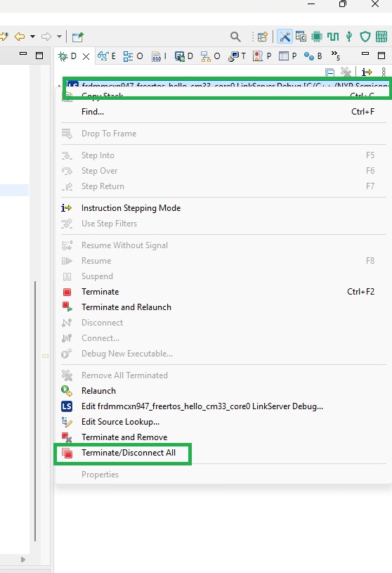Click the Open Perspective icon

coord(263,37)
